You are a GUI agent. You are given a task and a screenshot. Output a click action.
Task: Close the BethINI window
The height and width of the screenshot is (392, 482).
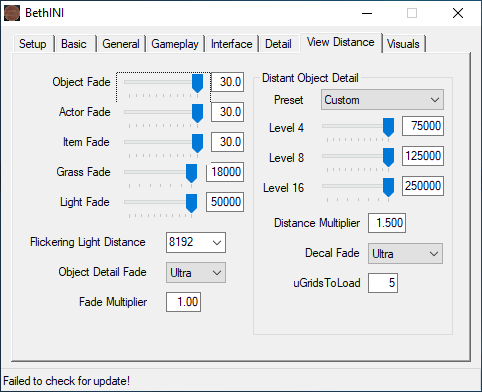pyautogui.click(x=458, y=13)
